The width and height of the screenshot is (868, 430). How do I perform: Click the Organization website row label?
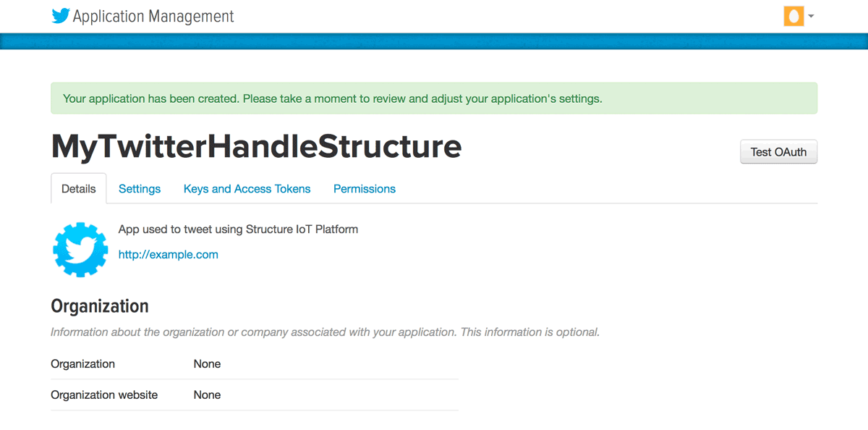(x=104, y=395)
